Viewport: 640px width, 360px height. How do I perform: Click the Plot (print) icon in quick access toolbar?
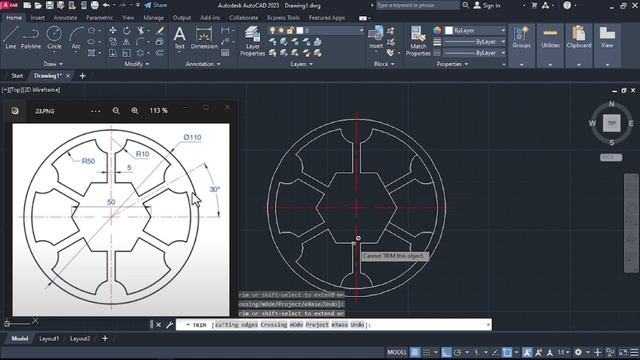95,5
